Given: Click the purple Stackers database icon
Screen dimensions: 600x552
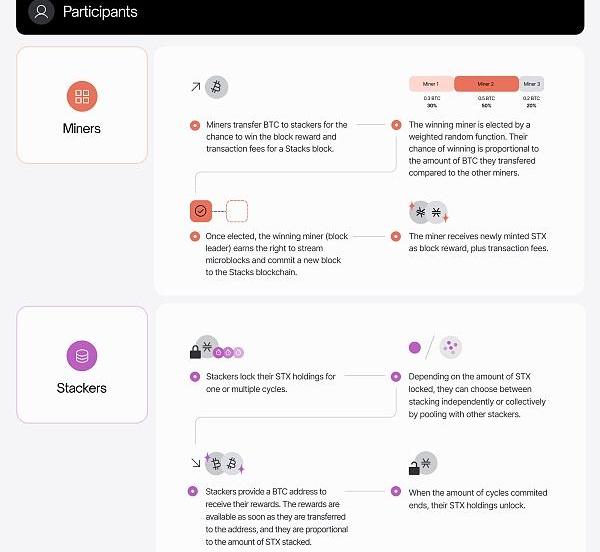Looking at the screenshot, I should tap(82, 356).
